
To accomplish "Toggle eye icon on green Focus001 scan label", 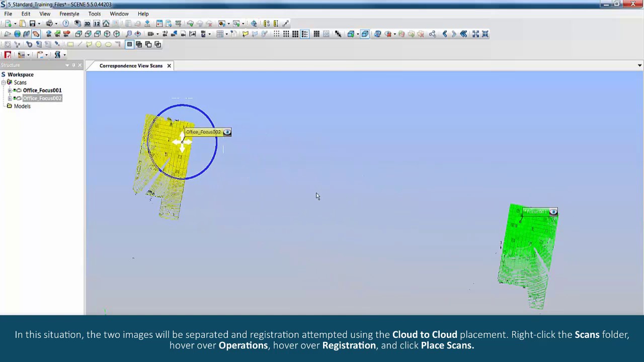I will coord(553,212).
